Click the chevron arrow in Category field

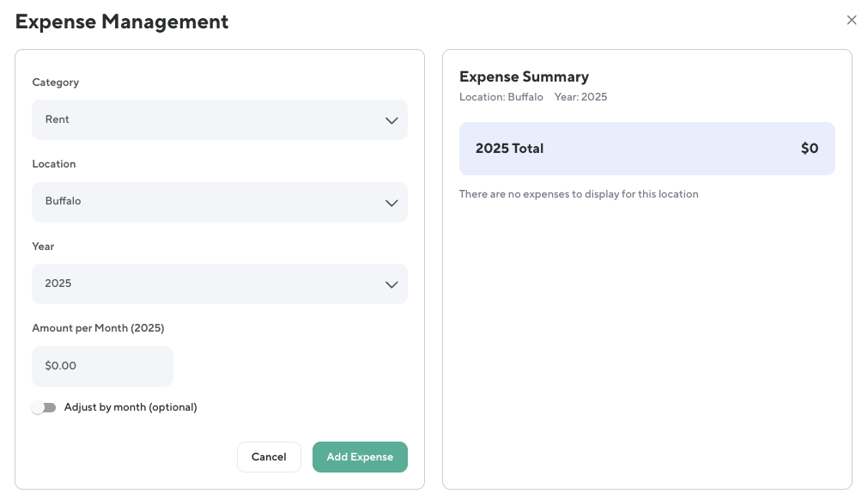(x=392, y=120)
